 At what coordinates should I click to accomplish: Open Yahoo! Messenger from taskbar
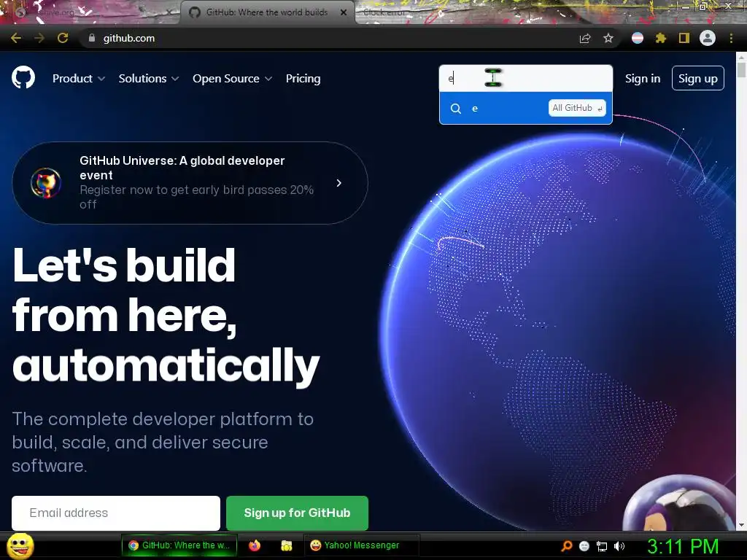point(361,545)
